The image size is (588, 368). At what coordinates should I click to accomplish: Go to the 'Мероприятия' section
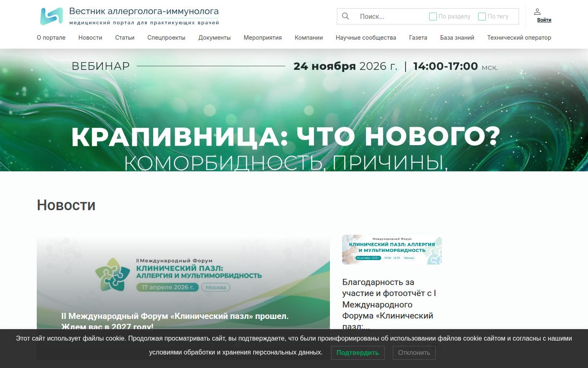263,38
